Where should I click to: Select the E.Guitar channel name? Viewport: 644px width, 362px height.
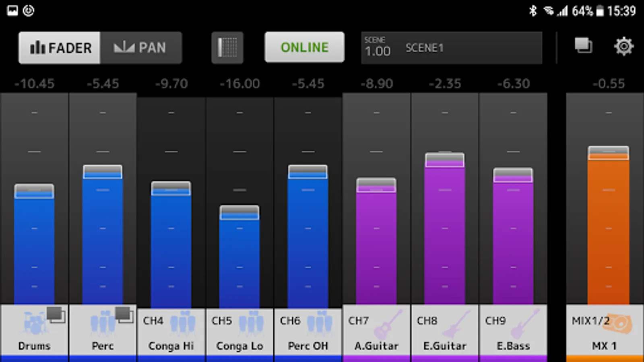(x=445, y=346)
